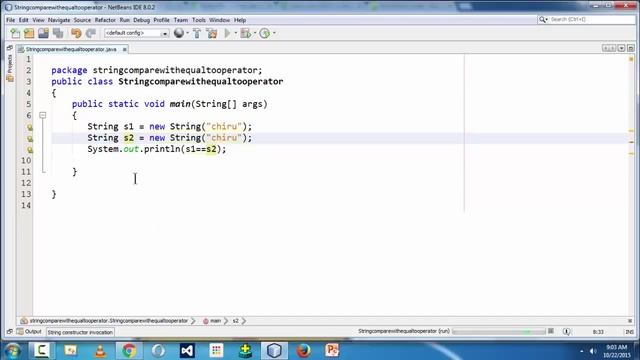Click the Redo toolbar icon
The height and width of the screenshot is (360, 640).
pyautogui.click(x=91, y=33)
